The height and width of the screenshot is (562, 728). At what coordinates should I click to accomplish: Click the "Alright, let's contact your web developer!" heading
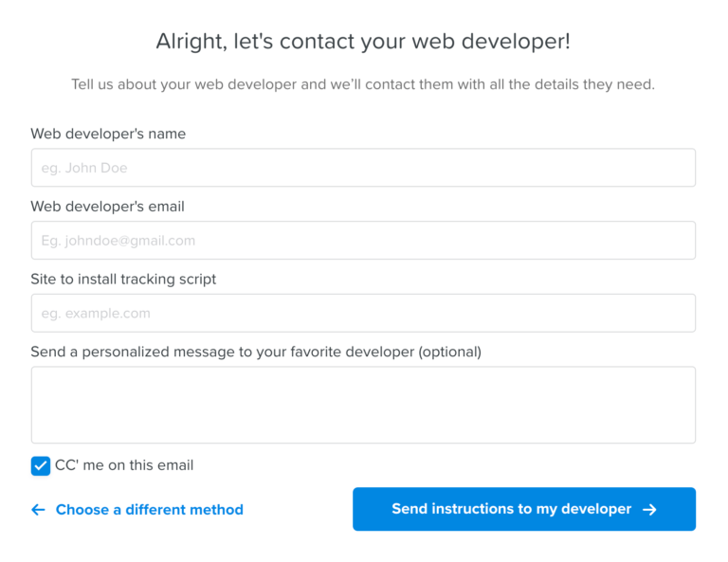tap(363, 42)
